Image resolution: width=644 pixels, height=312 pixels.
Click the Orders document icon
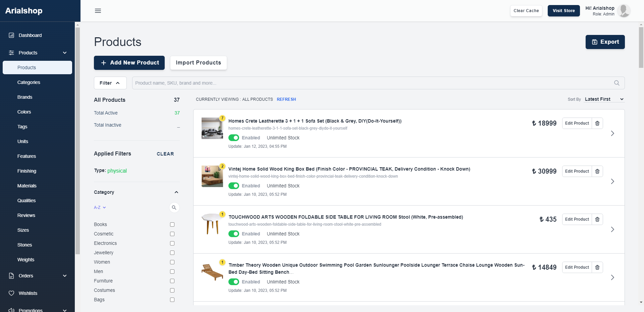pos(11,276)
